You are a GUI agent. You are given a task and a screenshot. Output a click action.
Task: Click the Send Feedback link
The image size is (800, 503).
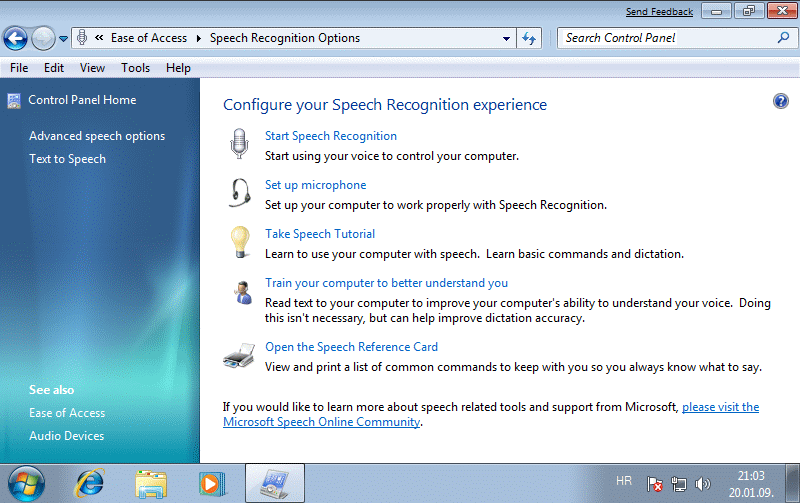pyautogui.click(x=659, y=12)
